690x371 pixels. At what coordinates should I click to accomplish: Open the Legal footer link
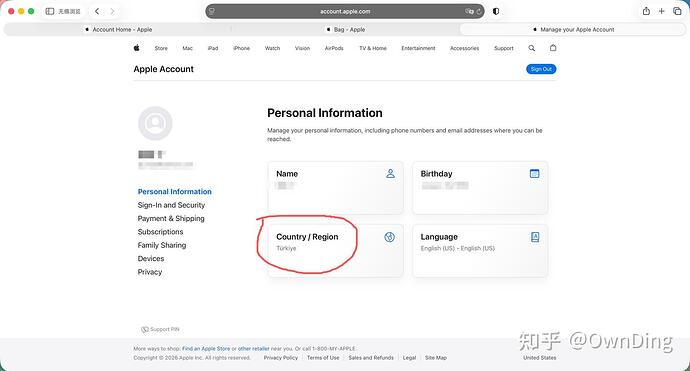409,358
